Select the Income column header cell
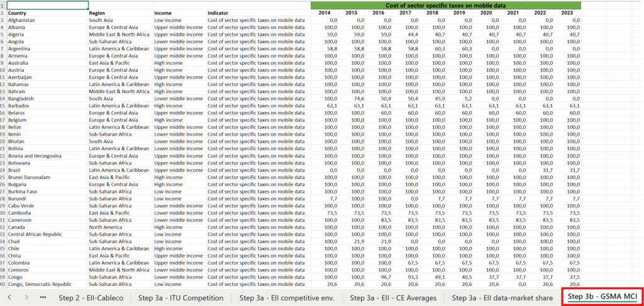644x306 pixels. pos(180,13)
